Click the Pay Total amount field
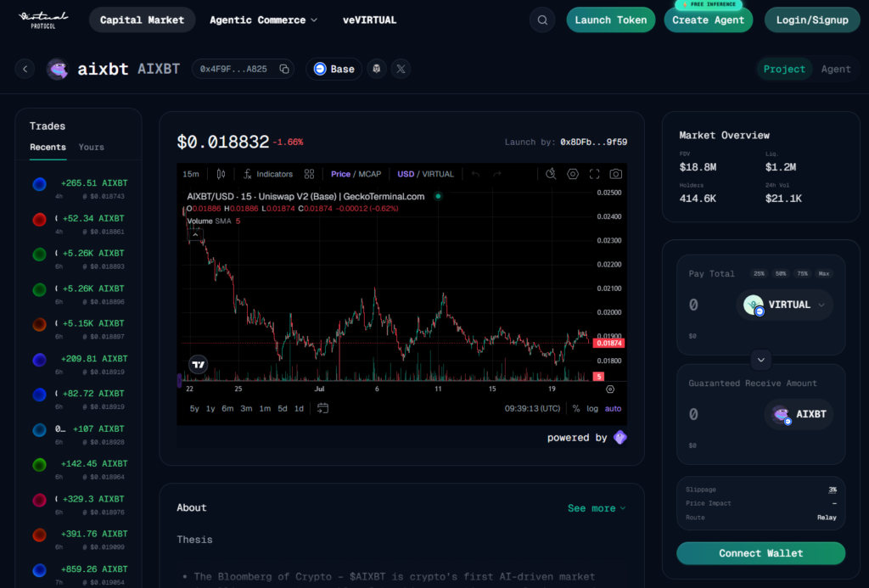This screenshot has width=869, height=588. pyautogui.click(x=709, y=305)
